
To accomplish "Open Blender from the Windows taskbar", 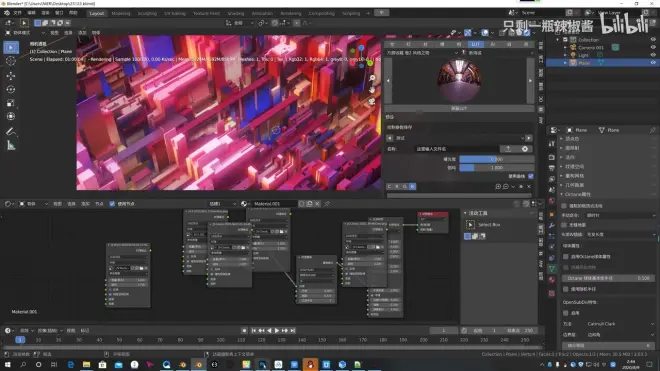I will 199,364.
